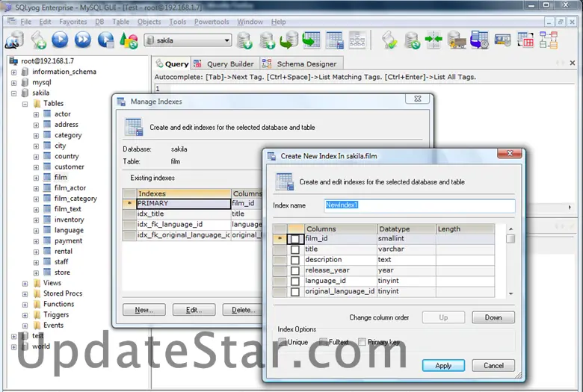
Task: Click the migration toolkit truck icon
Action: (457, 40)
